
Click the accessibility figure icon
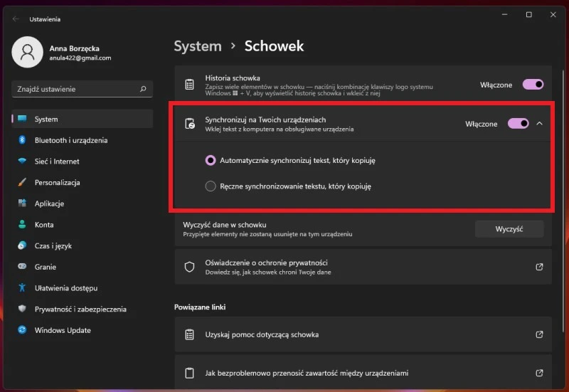click(22, 287)
